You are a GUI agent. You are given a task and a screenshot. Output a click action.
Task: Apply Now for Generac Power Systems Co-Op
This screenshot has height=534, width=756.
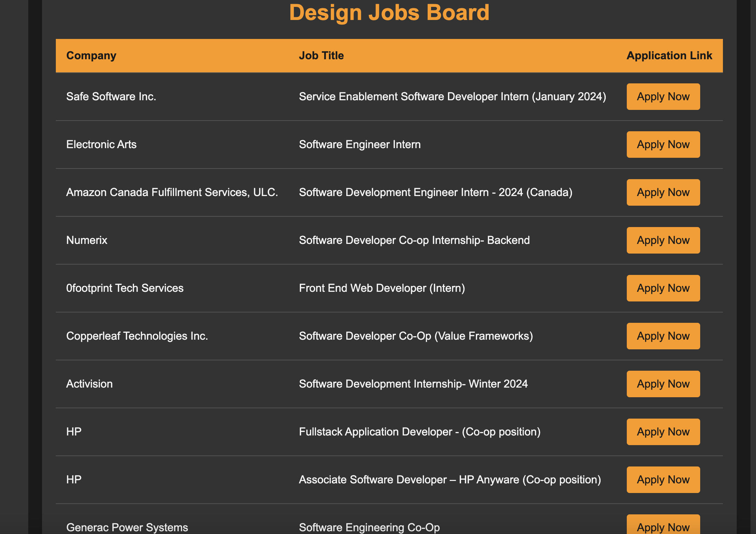click(x=663, y=524)
